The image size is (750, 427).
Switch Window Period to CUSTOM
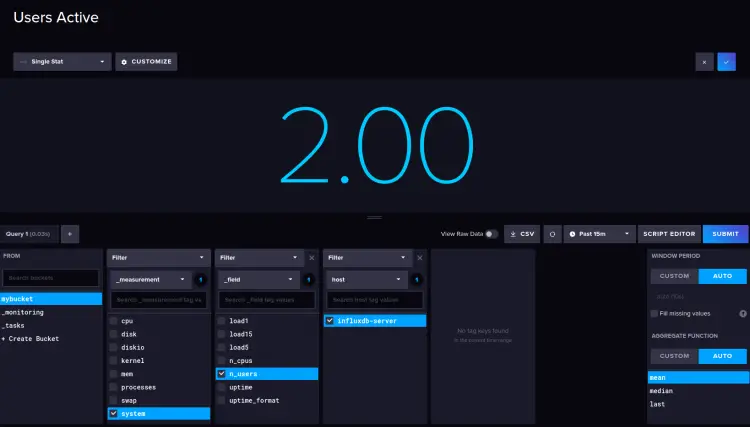tap(674, 276)
